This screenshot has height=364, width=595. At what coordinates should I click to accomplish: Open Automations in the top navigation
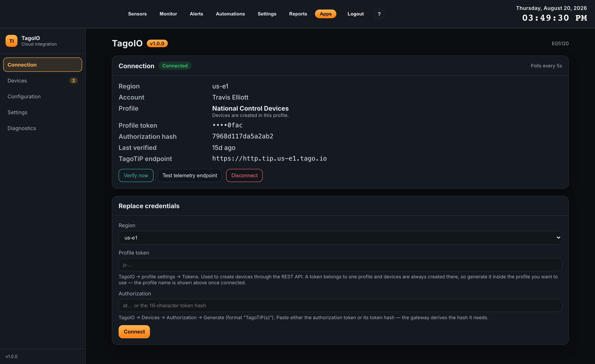[x=230, y=14]
